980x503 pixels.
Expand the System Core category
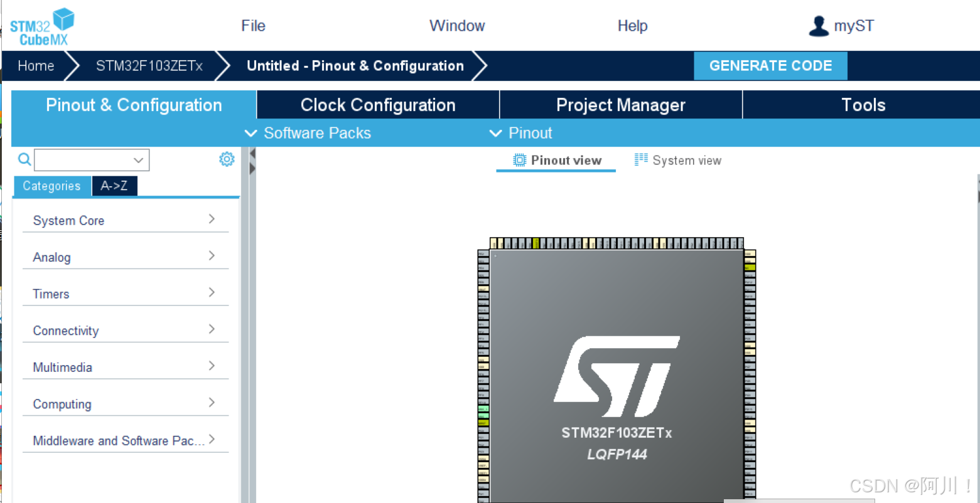click(126, 220)
